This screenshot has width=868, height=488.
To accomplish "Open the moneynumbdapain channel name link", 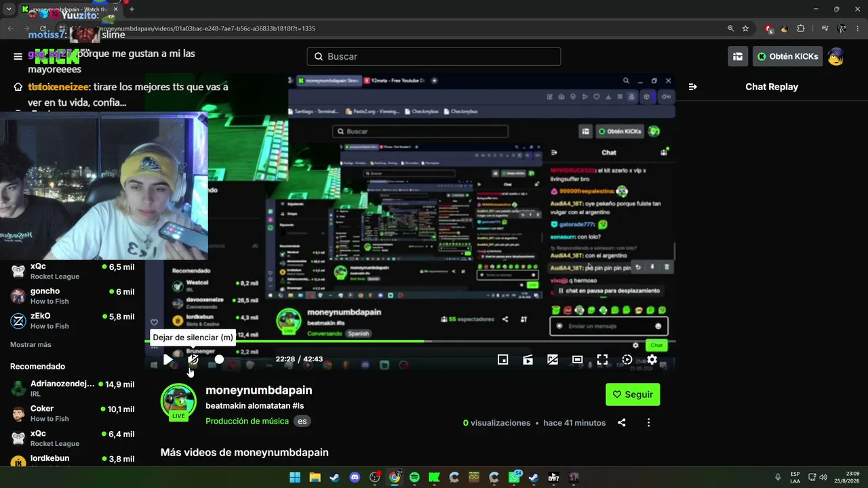I will [259, 390].
